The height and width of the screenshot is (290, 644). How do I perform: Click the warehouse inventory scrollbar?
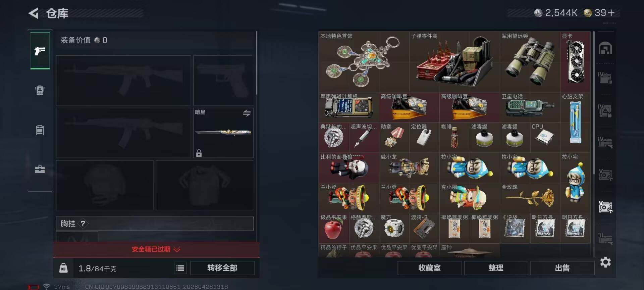click(594, 102)
